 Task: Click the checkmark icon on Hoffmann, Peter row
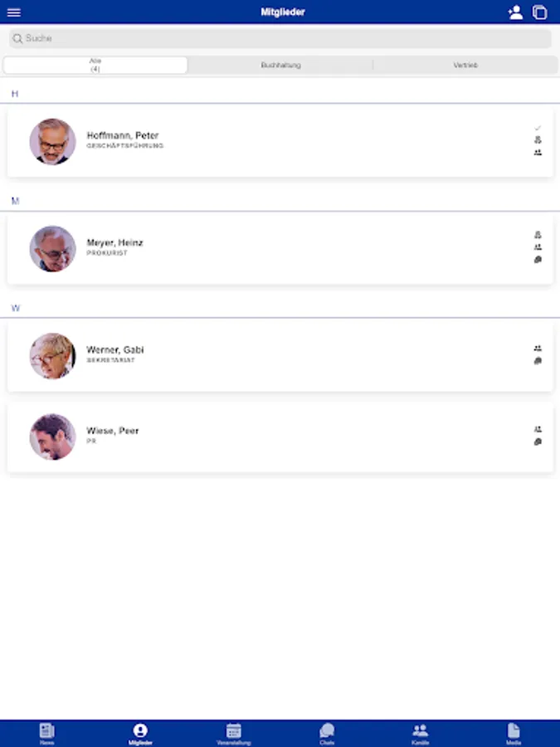[538, 128]
